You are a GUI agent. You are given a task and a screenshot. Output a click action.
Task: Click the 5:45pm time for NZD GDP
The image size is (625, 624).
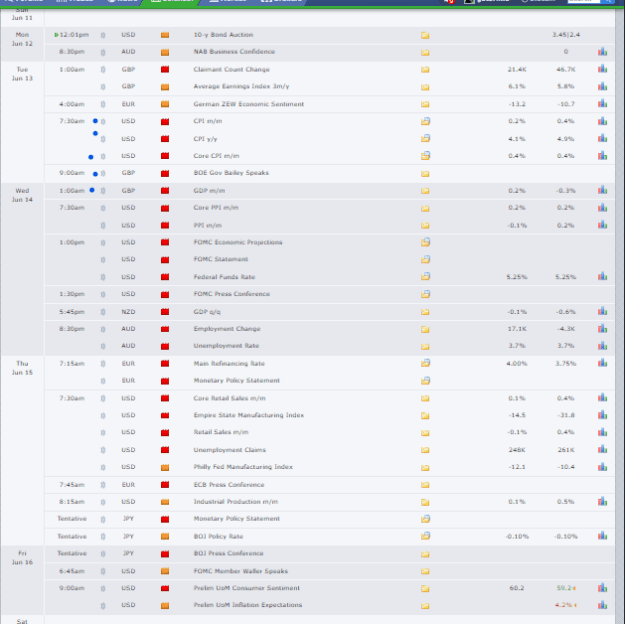(x=72, y=311)
